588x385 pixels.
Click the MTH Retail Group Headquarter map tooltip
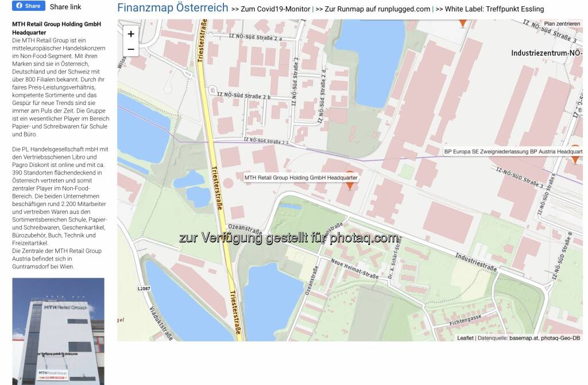301,178
